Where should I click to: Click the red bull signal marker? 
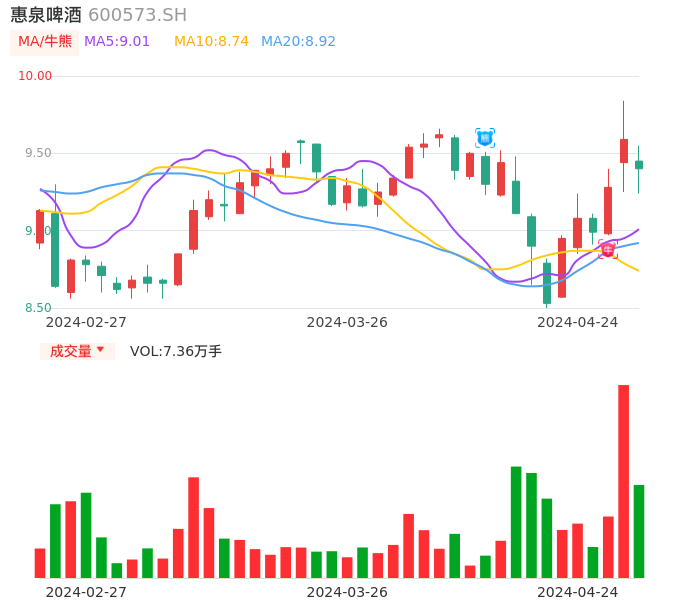pos(608,249)
